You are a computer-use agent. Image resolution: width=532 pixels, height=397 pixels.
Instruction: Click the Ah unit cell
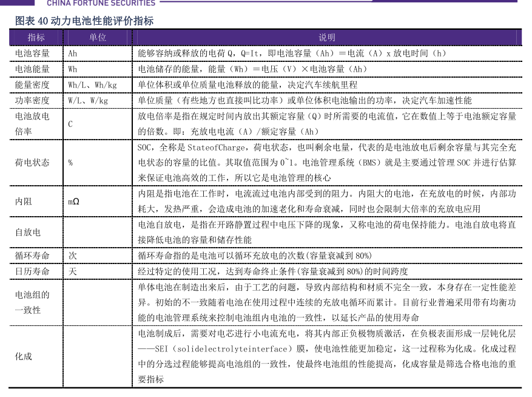[73, 53]
